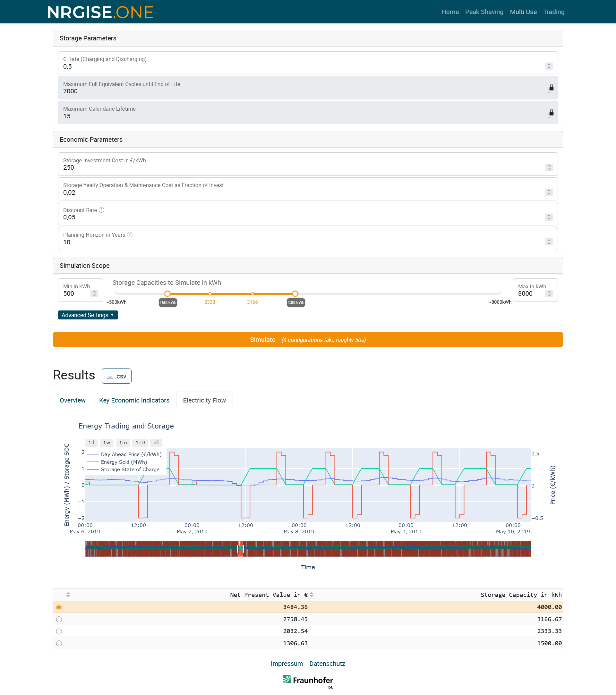
Task: Focus the O&M Cost fraction field
Action: coord(308,189)
